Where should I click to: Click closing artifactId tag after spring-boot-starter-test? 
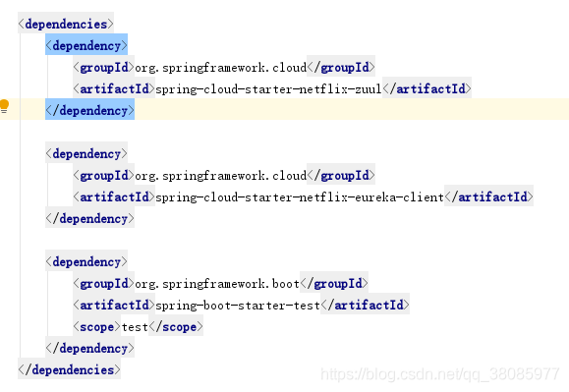[x=365, y=305]
